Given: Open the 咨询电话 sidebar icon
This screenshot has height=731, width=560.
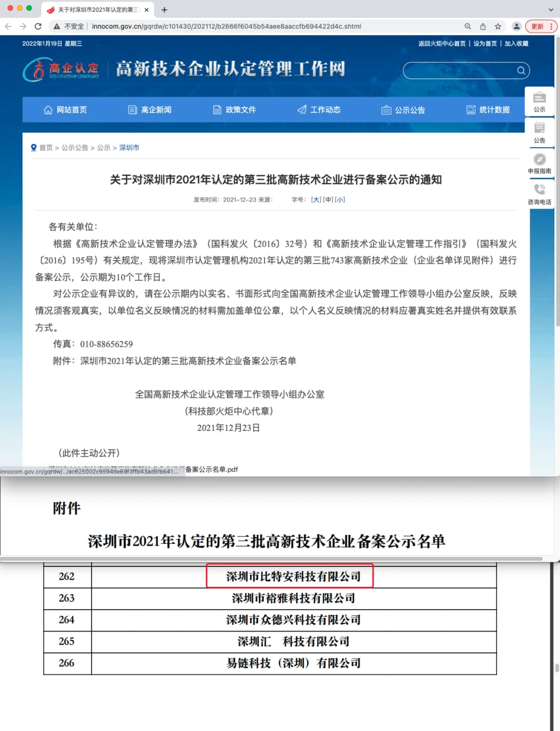Looking at the screenshot, I should pos(539,194).
